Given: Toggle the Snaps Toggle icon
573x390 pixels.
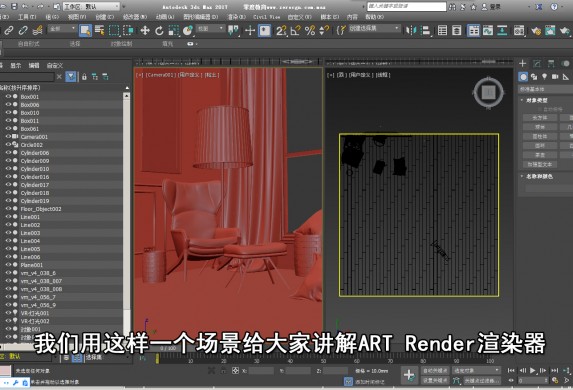Looking at the screenshot, I should click(x=281, y=30).
